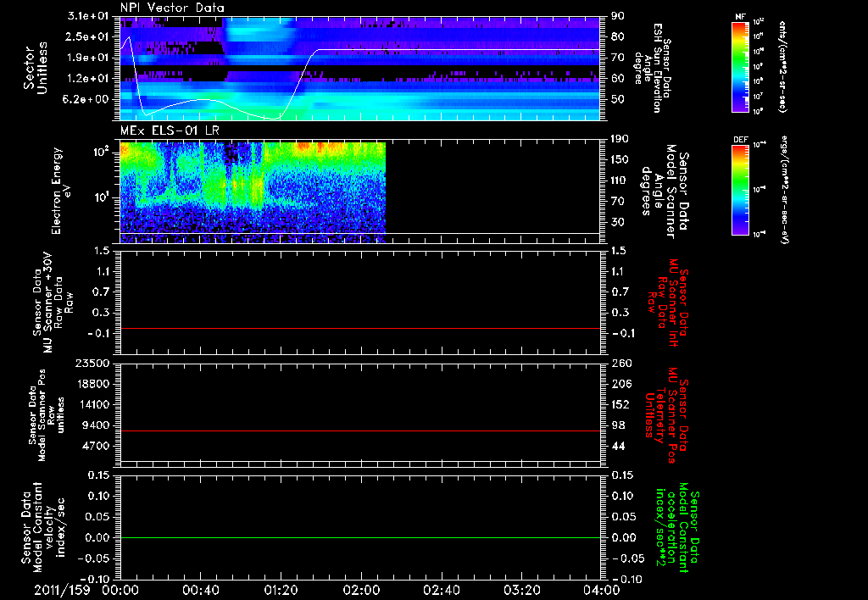Click the 00:40 time tick label
This screenshot has width=868, height=600.
(x=200, y=590)
